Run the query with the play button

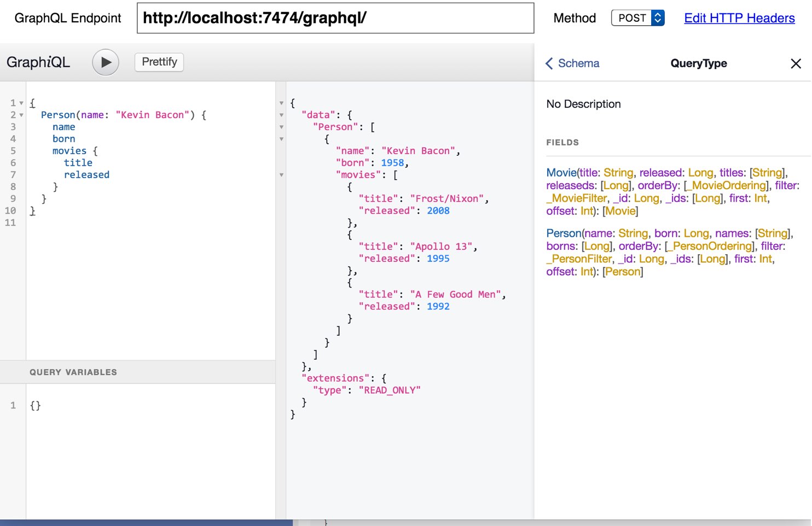click(106, 62)
